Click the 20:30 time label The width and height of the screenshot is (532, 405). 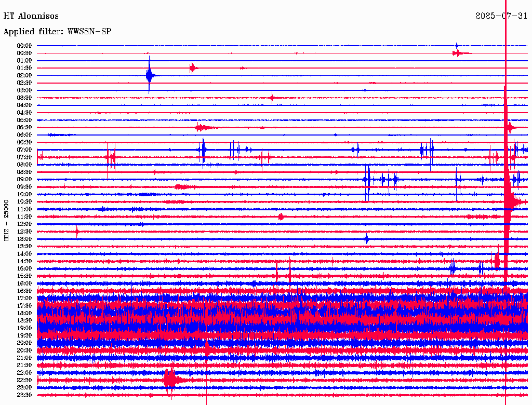(24, 350)
